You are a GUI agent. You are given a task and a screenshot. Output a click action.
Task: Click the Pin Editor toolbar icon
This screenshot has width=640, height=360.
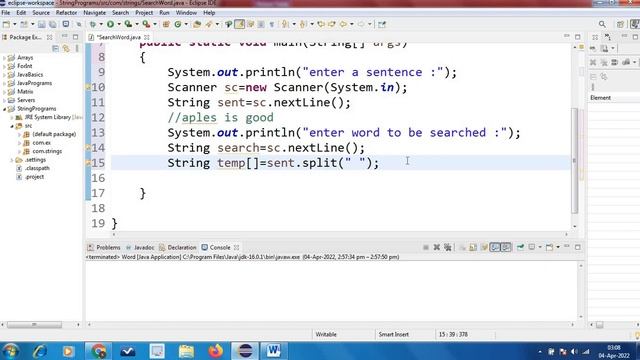[x=382, y=24]
